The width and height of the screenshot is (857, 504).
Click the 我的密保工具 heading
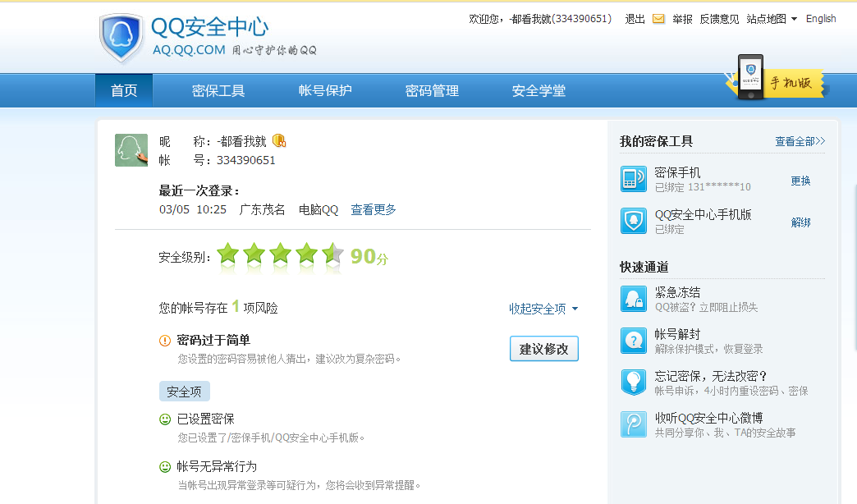pyautogui.click(x=657, y=141)
